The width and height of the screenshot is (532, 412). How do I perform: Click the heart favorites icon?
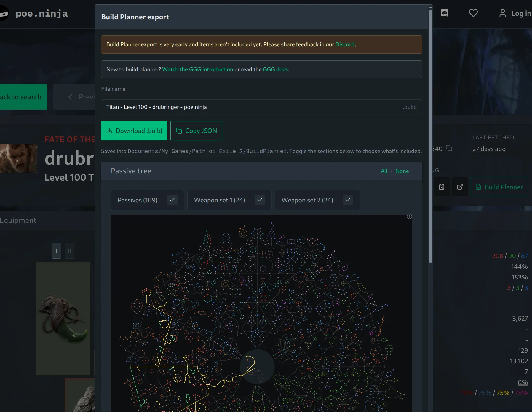[473, 13]
